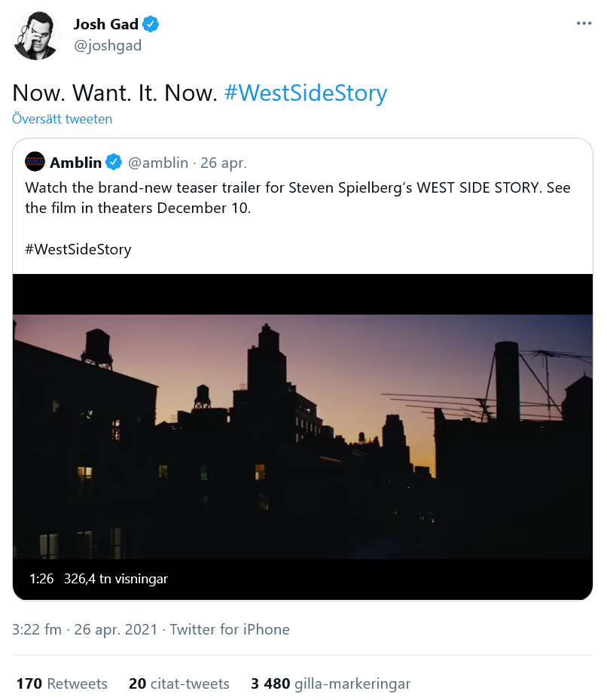Open the blue #WestSideStory hashtag
Viewport: 607px width, 700px height.
pos(305,93)
